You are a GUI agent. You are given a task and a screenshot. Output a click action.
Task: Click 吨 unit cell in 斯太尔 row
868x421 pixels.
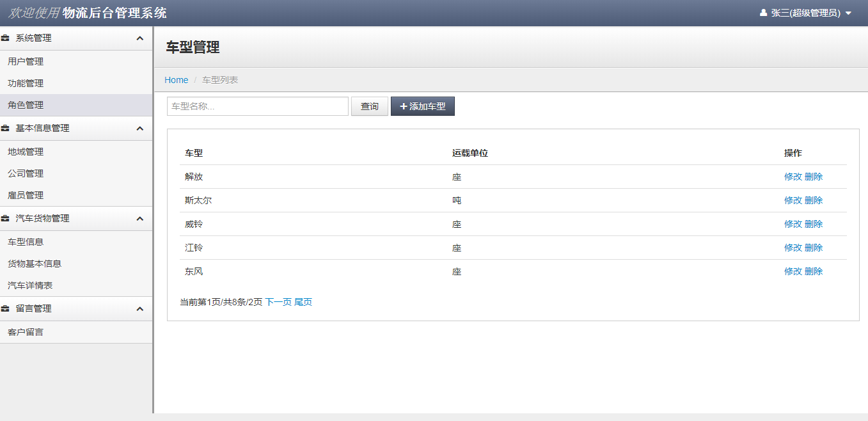coord(457,200)
